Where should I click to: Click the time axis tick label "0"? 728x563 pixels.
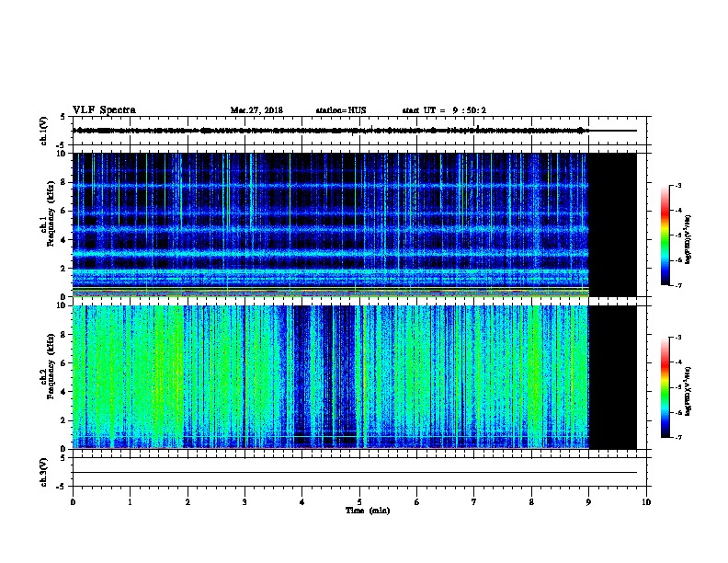[x=73, y=502]
